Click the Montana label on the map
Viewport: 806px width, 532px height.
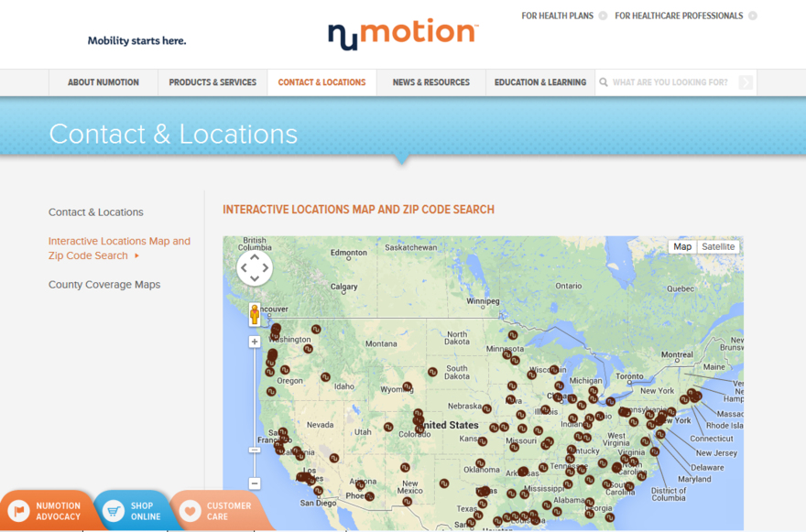381,344
